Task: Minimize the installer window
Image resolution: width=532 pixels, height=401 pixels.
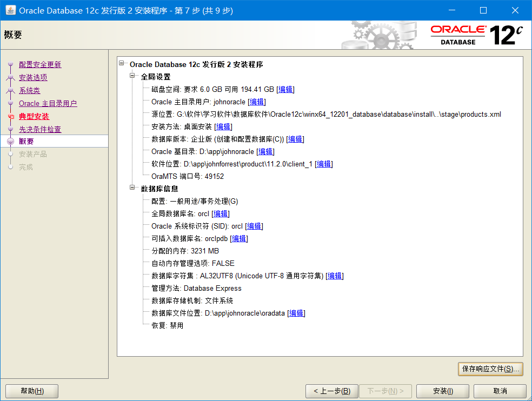Action: click(452, 10)
